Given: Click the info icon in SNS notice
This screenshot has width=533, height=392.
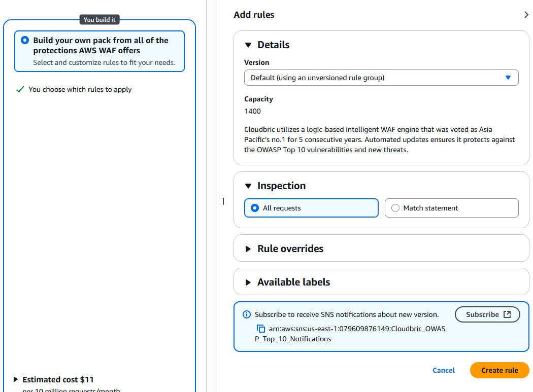Looking at the screenshot, I should pos(247,314).
